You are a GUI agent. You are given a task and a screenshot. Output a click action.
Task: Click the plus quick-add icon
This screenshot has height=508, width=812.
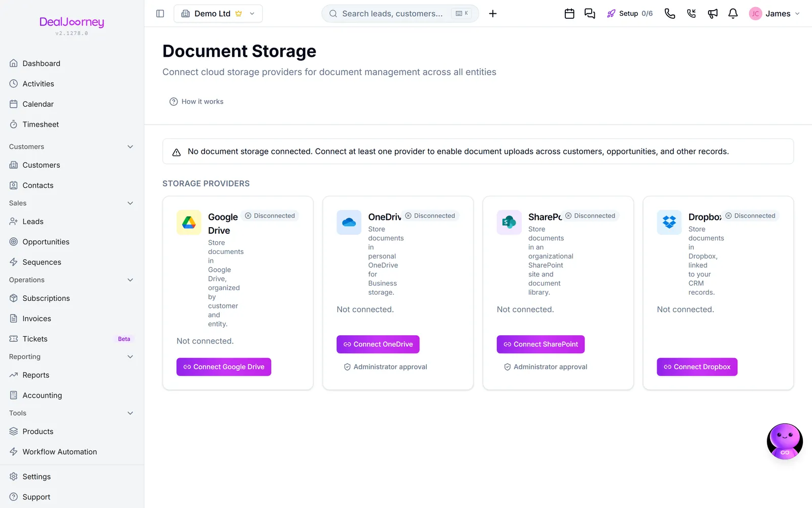point(493,14)
